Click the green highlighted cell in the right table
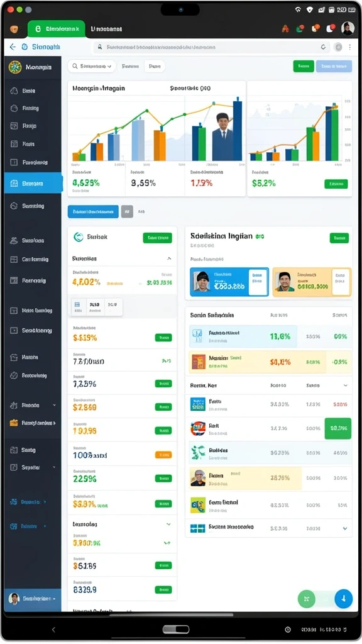This screenshot has height=644, width=362. [337, 428]
